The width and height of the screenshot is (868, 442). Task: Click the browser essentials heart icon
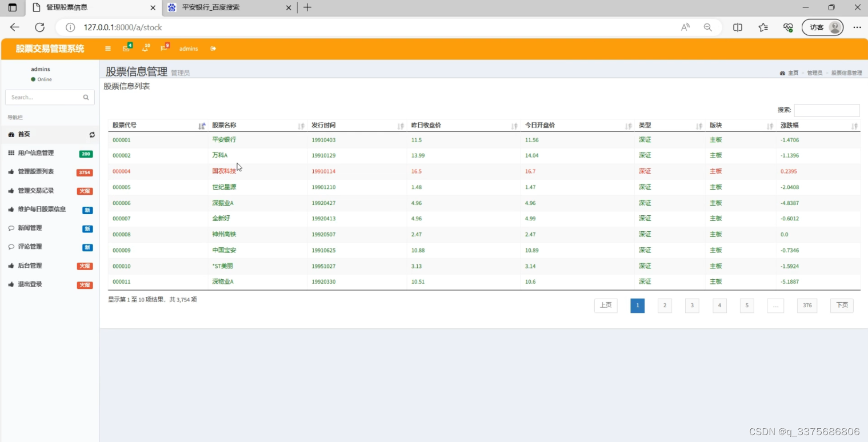pos(788,27)
